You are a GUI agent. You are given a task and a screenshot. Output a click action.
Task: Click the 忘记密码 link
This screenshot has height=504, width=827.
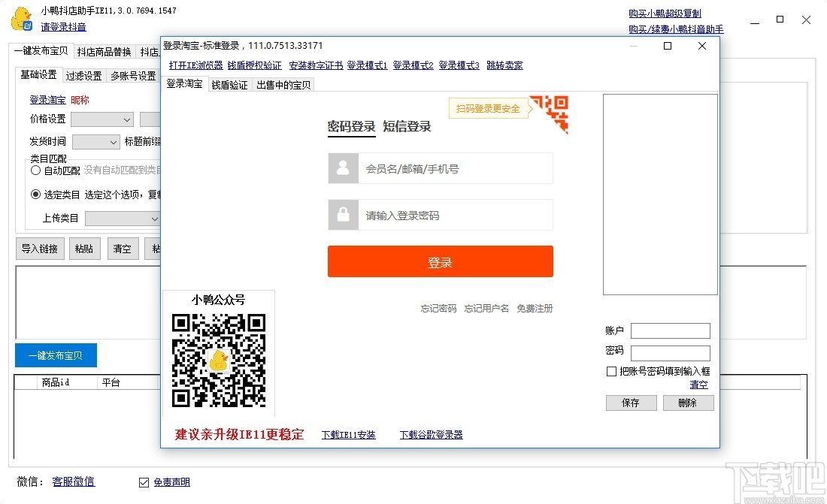[x=438, y=309]
